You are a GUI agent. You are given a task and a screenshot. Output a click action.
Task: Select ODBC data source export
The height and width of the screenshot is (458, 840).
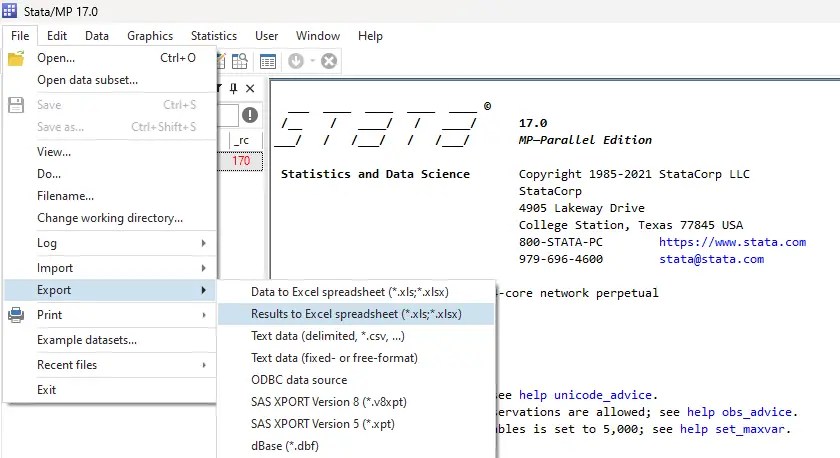(356, 380)
